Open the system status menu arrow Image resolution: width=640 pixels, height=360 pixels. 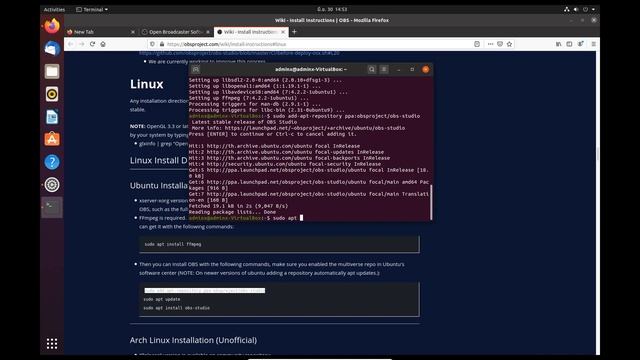[593, 9]
